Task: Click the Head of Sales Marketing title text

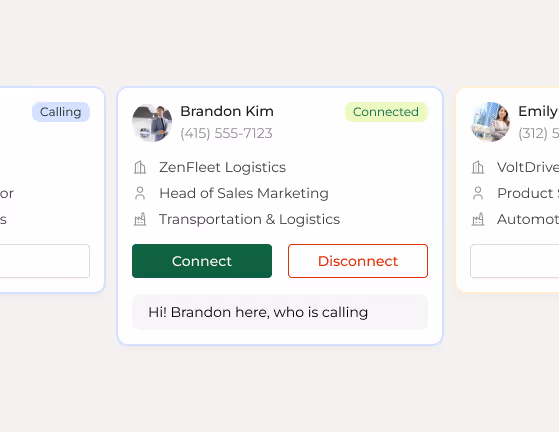Action: tap(244, 193)
